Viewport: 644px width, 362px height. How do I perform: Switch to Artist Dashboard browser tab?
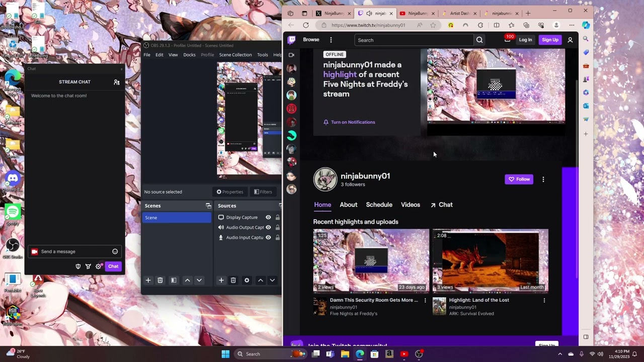coord(459,13)
